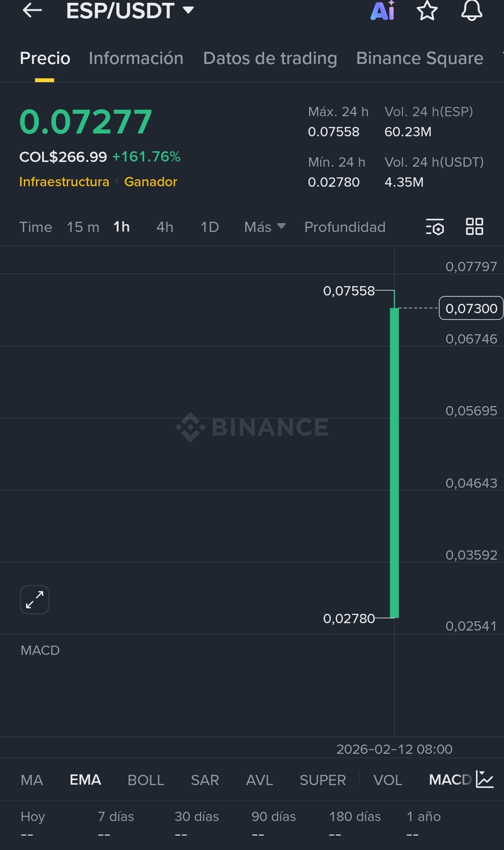Open chart settings icon
The height and width of the screenshot is (850, 504).
(x=434, y=227)
